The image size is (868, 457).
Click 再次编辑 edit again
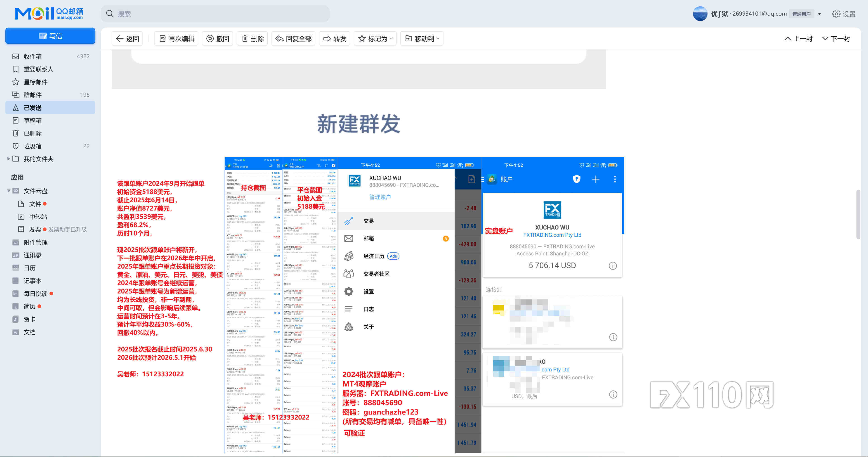(177, 38)
